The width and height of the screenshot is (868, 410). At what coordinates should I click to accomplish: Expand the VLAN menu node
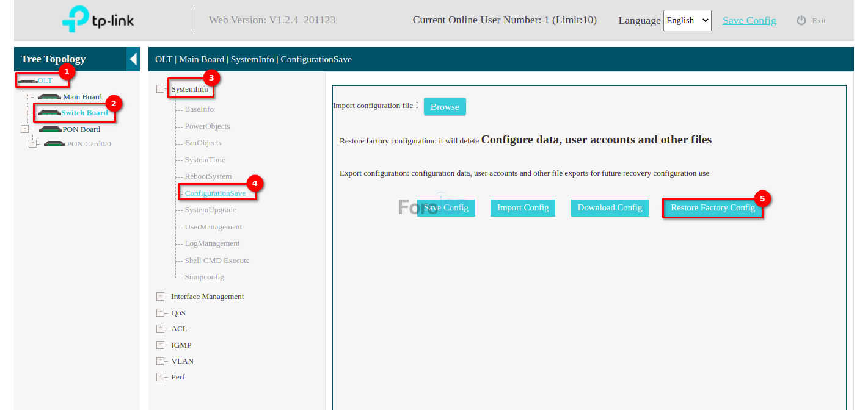click(x=161, y=361)
